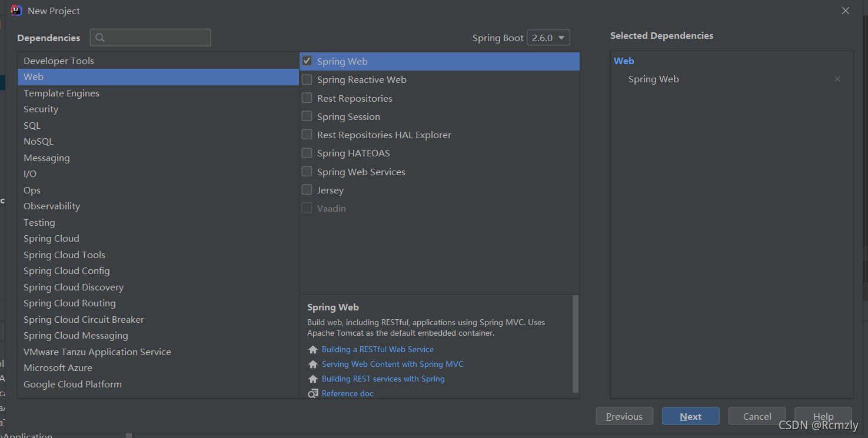This screenshot has height=438, width=868.
Task: Select the Microsoft Azure category
Action: (158, 368)
